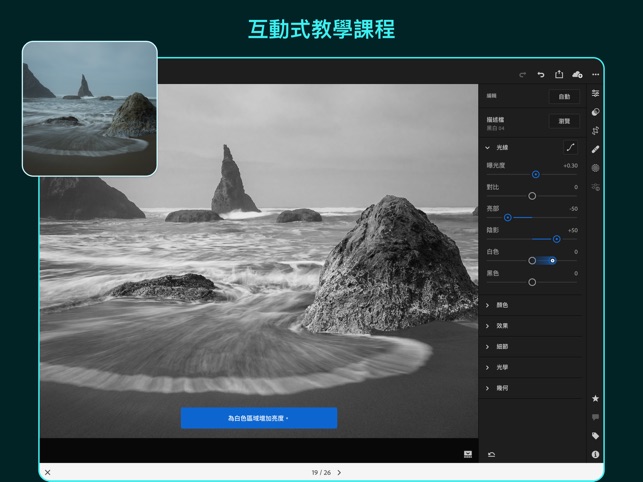
Task: Click the 19 / 26 step counter
Action: (x=321, y=473)
